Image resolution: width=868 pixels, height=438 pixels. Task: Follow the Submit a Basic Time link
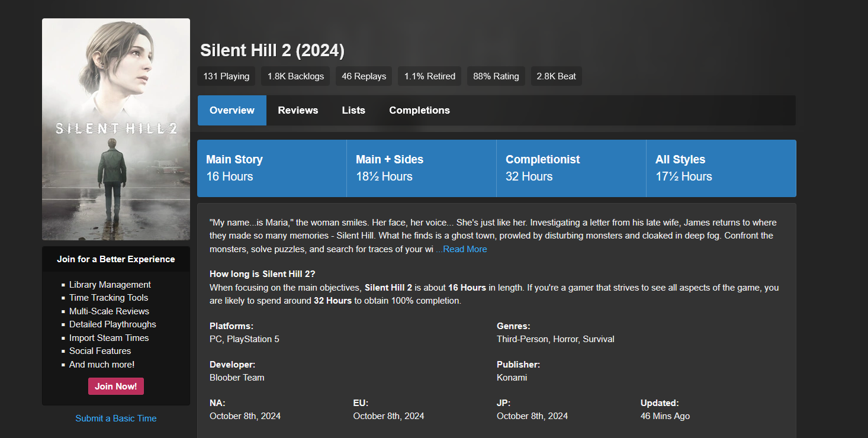116,418
